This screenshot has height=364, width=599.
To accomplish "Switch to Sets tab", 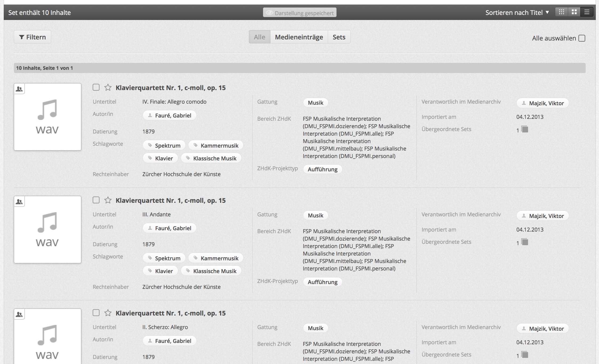I will [x=339, y=37].
